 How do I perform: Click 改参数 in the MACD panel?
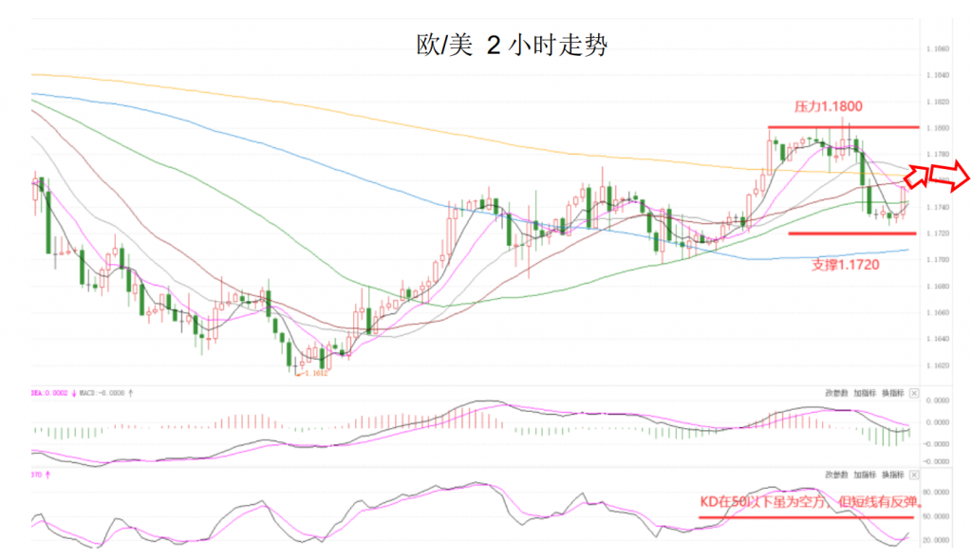coord(835,393)
